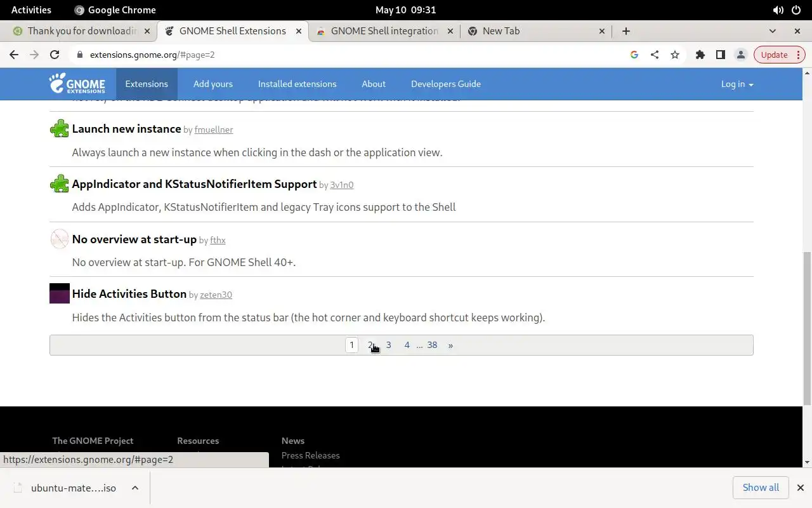Open the Chrome three-dot menu
Viewport: 812px width, 508px height.
[799, 55]
